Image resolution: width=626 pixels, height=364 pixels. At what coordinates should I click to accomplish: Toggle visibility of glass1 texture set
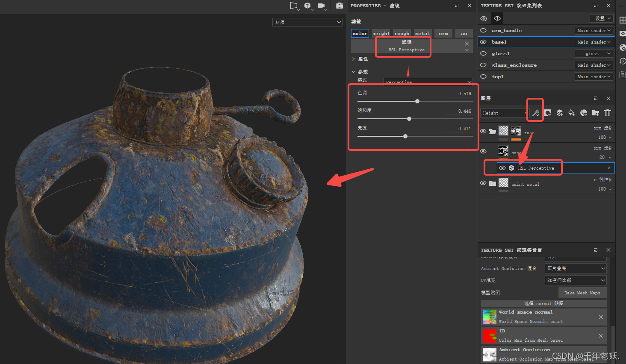[x=484, y=53]
